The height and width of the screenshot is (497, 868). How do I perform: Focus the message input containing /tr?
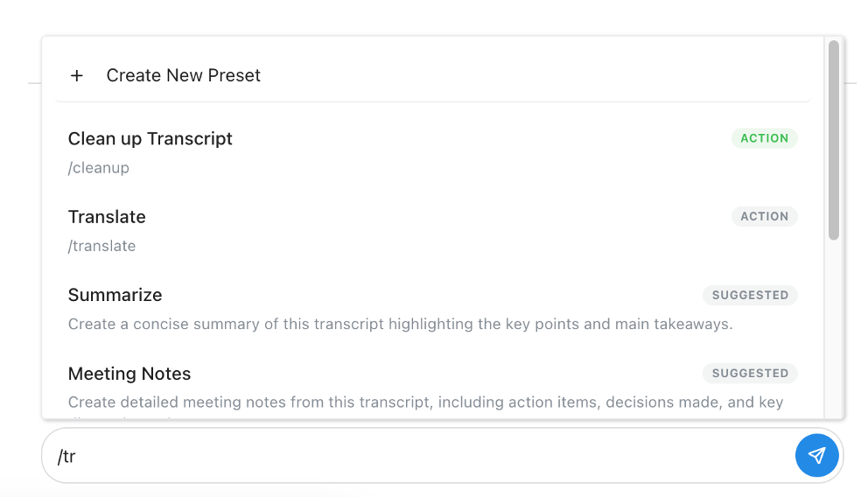[x=420, y=455]
